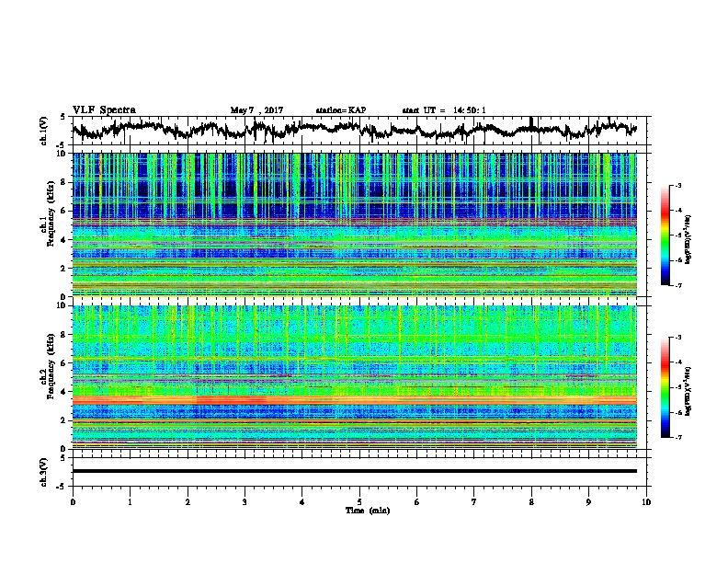Click time axis tick label '1'
The width and height of the screenshot is (728, 563).
click(130, 502)
